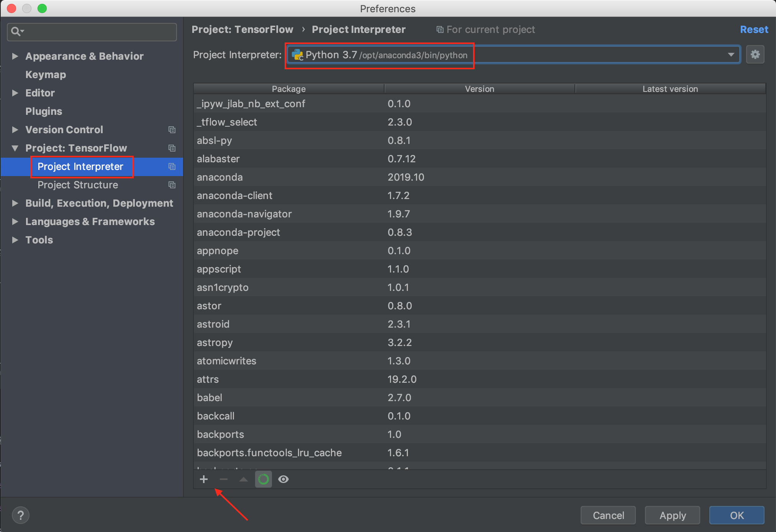The height and width of the screenshot is (532, 776).
Task: Click the minus uninstall package icon
Action: (224, 479)
